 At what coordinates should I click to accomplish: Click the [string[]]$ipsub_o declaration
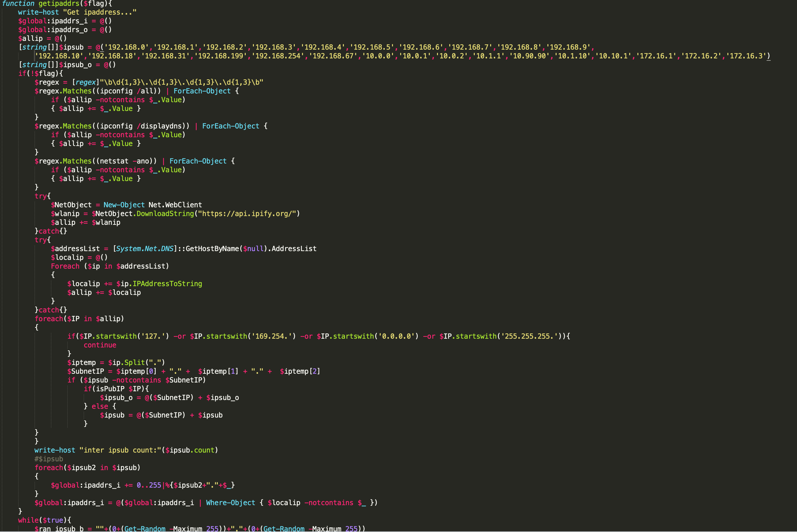[67, 65]
